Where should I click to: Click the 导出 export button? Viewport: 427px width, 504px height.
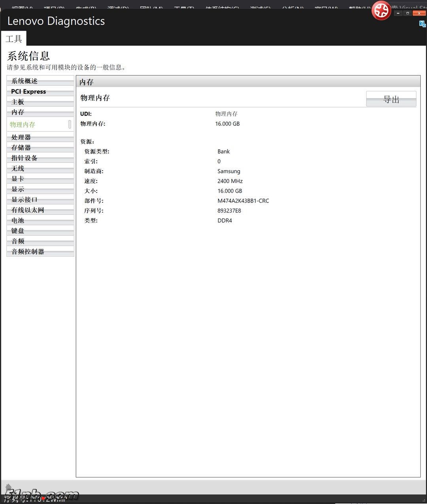click(391, 99)
